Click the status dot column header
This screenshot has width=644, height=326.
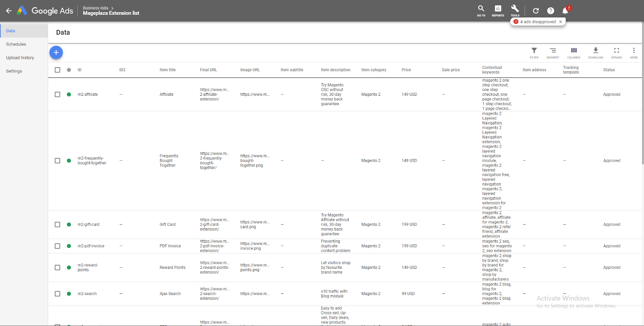click(x=69, y=70)
